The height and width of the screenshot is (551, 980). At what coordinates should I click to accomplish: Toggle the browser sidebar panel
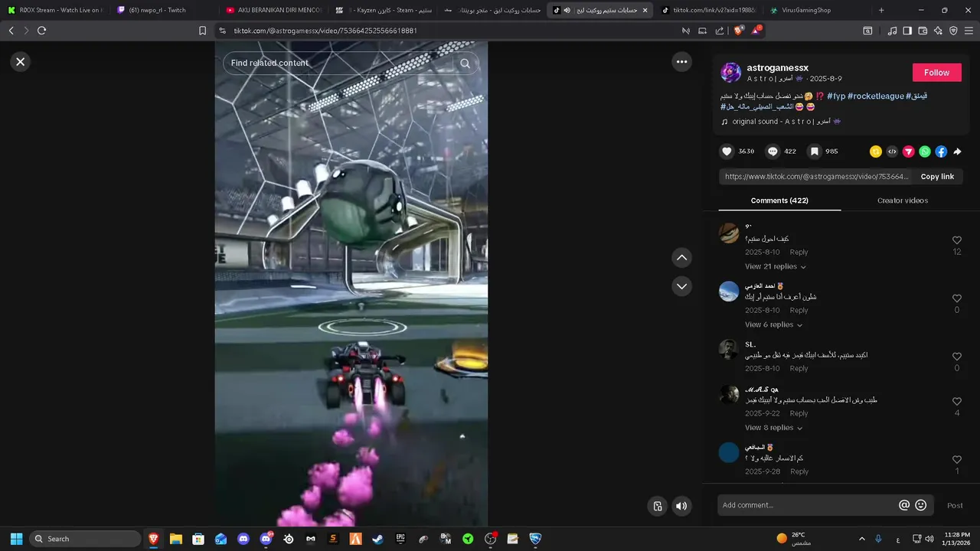(x=907, y=31)
